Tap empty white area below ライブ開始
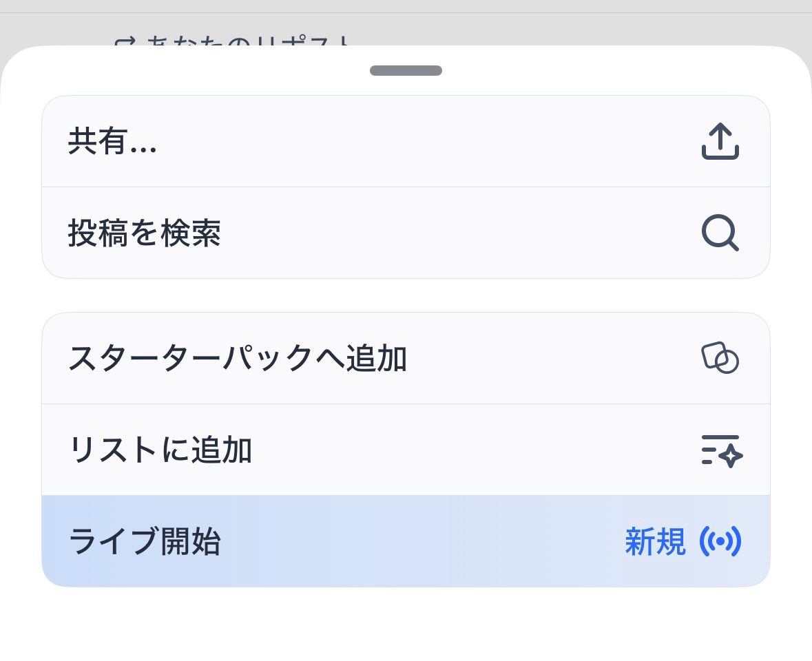The height and width of the screenshot is (661, 812). [x=406, y=623]
